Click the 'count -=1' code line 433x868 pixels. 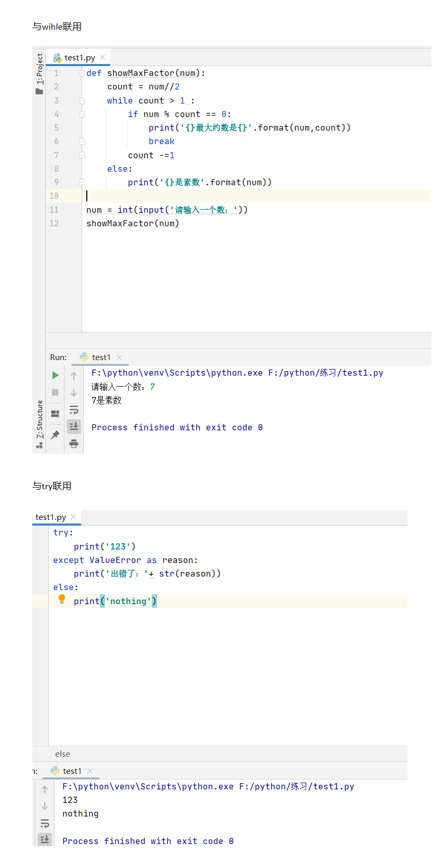pos(151,156)
